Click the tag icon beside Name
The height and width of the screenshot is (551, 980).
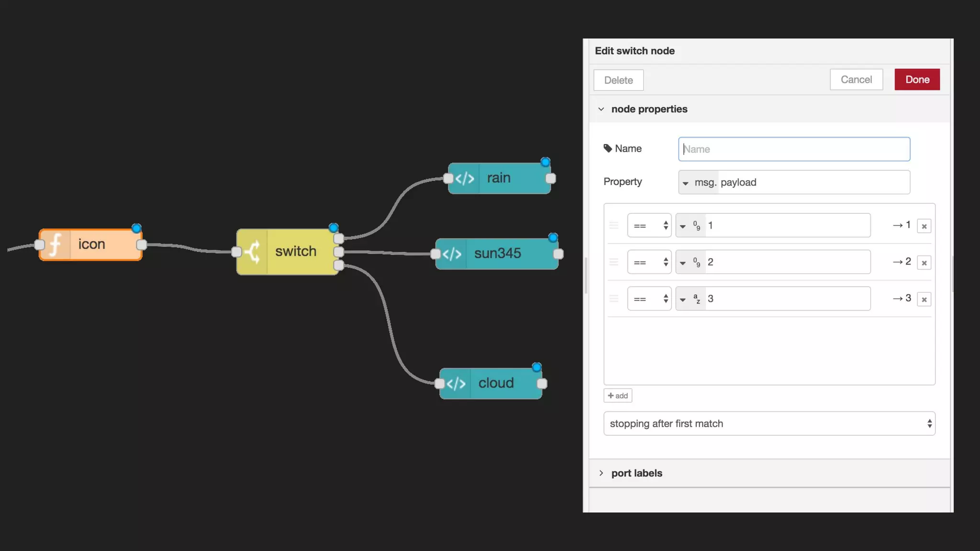pos(608,149)
